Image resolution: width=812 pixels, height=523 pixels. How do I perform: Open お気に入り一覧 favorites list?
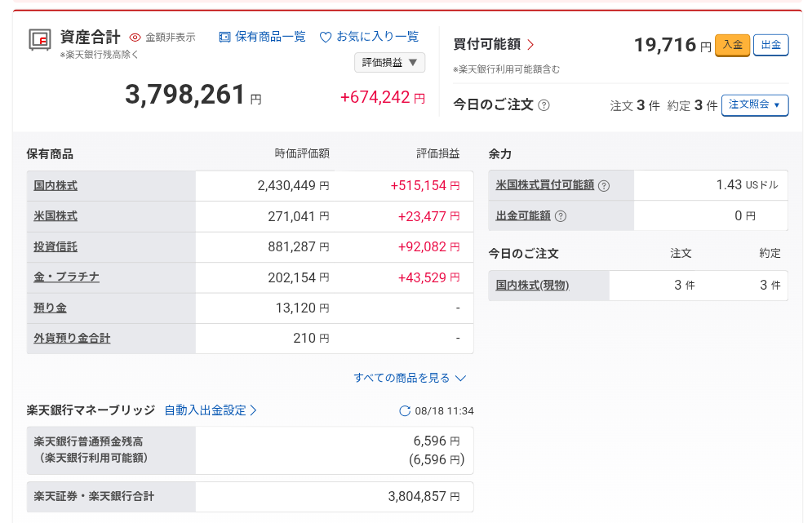(377, 37)
